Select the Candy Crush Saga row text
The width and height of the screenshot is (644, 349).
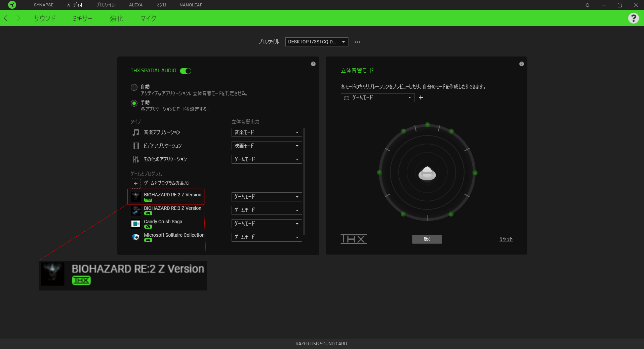(x=163, y=222)
